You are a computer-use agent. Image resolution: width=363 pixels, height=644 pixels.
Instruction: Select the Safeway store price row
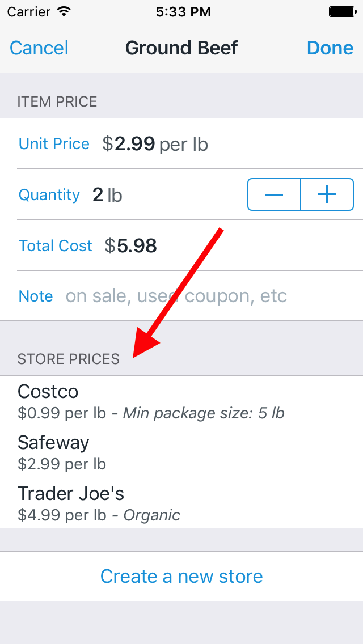coord(181,452)
